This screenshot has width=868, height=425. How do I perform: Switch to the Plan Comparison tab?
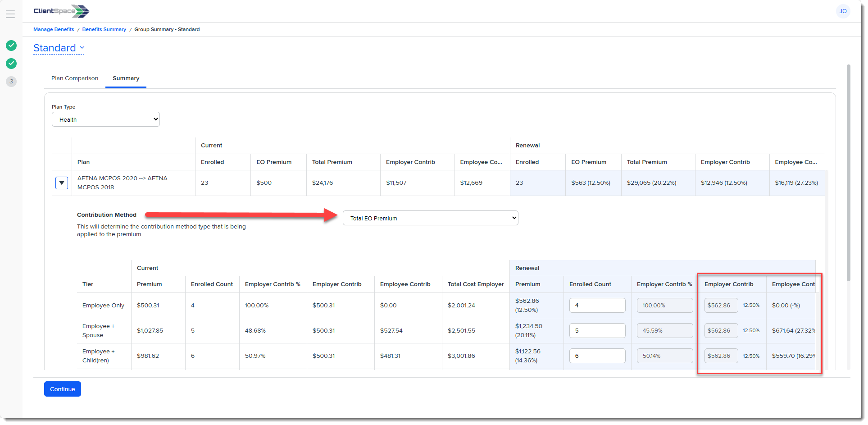[x=75, y=78]
